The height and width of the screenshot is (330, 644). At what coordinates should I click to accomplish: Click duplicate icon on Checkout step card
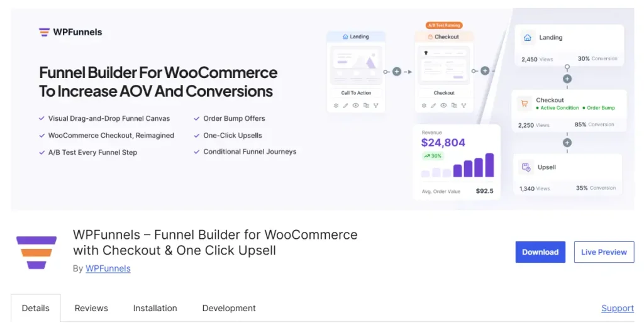click(x=454, y=106)
